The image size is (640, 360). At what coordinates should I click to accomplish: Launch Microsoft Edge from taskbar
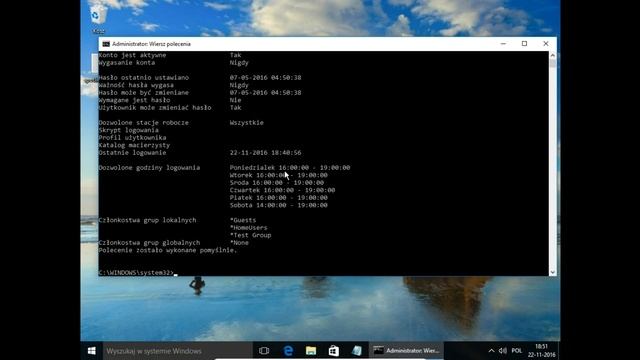[288, 351]
